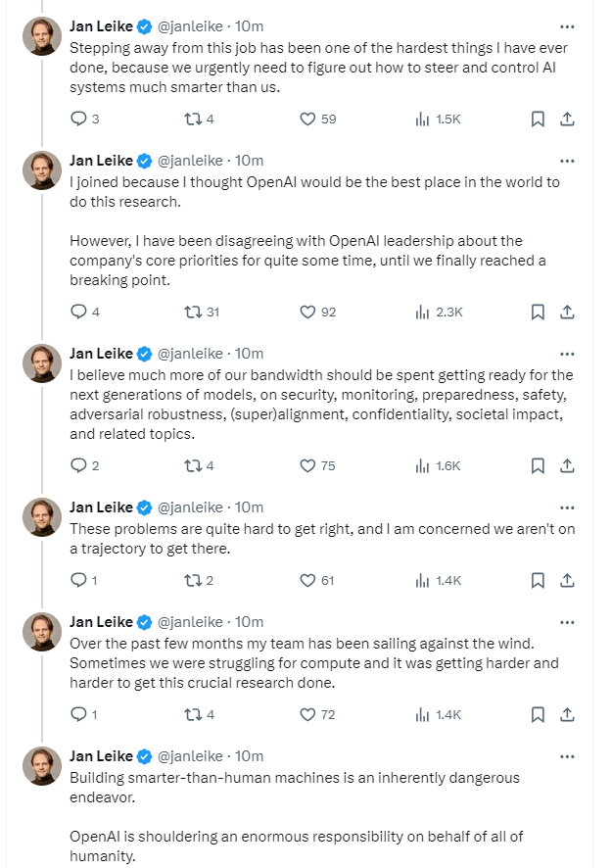Screen dimensions: 612x868
Task: Open three-dot menu on smarter-than-human machines tweet
Action: 566,756
